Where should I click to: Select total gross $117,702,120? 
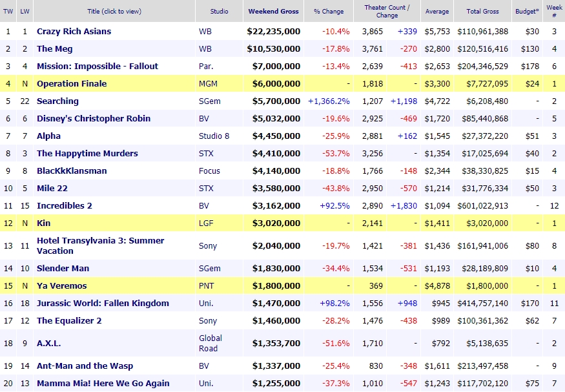pyautogui.click(x=483, y=384)
